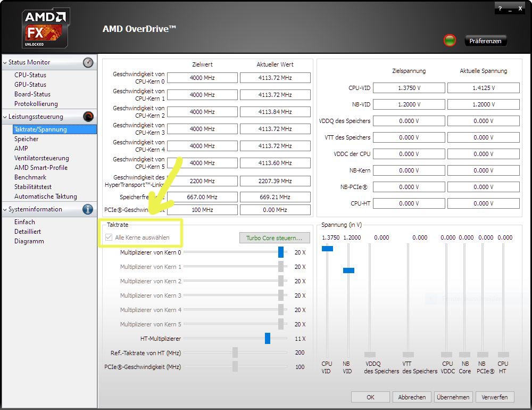Click the Status Monitor gauge icon
The image size is (532, 410).
(88, 62)
